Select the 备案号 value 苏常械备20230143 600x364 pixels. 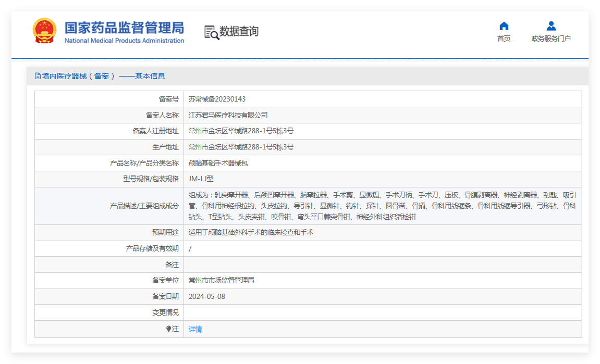coord(217,99)
